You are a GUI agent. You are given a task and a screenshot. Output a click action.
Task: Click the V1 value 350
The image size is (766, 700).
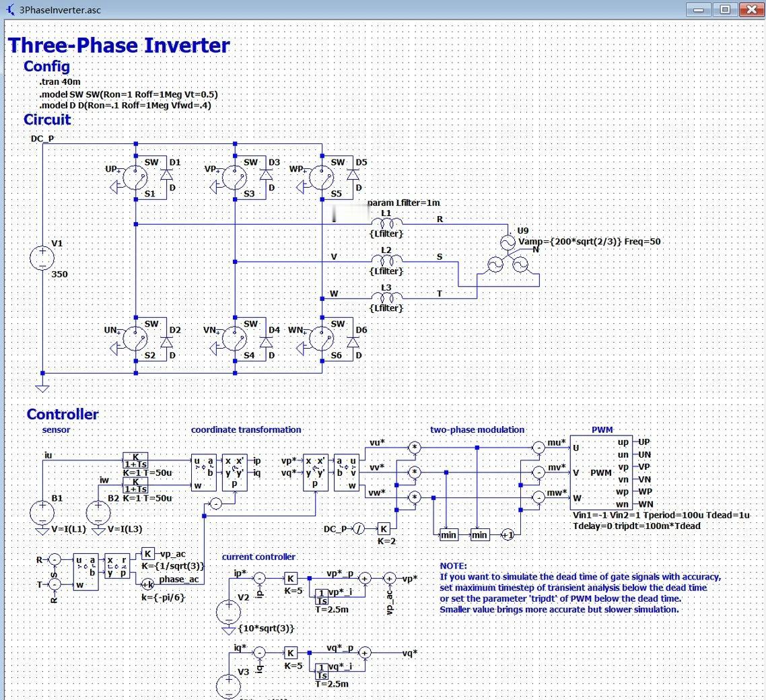pyautogui.click(x=60, y=274)
